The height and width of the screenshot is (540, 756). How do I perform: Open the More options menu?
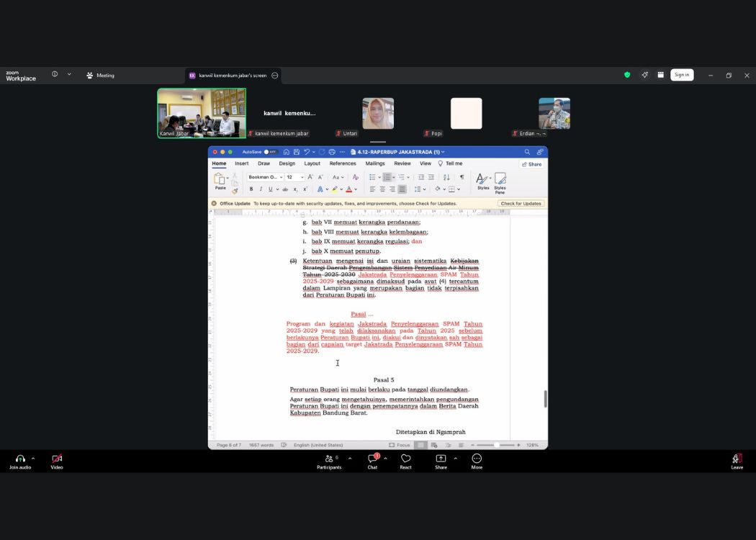point(477,459)
